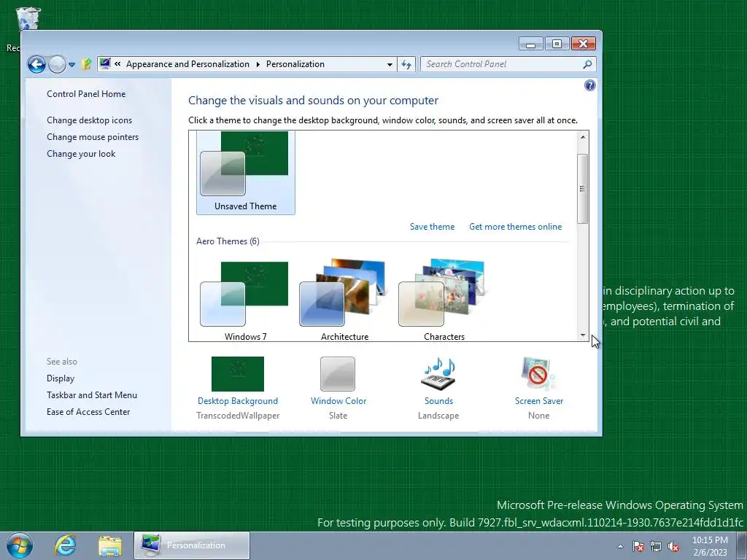Viewport: 747px width, 560px height.
Task: Open the recent pages dropdown arrow
Action: click(71, 64)
